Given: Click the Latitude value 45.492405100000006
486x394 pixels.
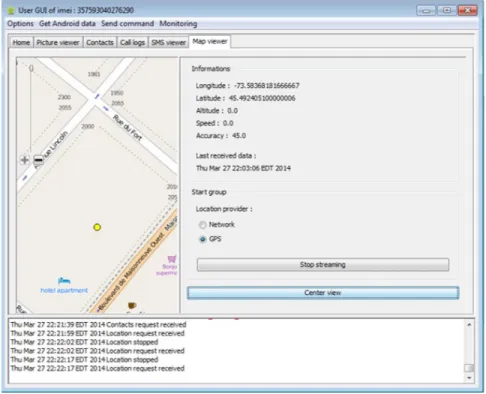Looking at the screenshot, I should (262, 98).
